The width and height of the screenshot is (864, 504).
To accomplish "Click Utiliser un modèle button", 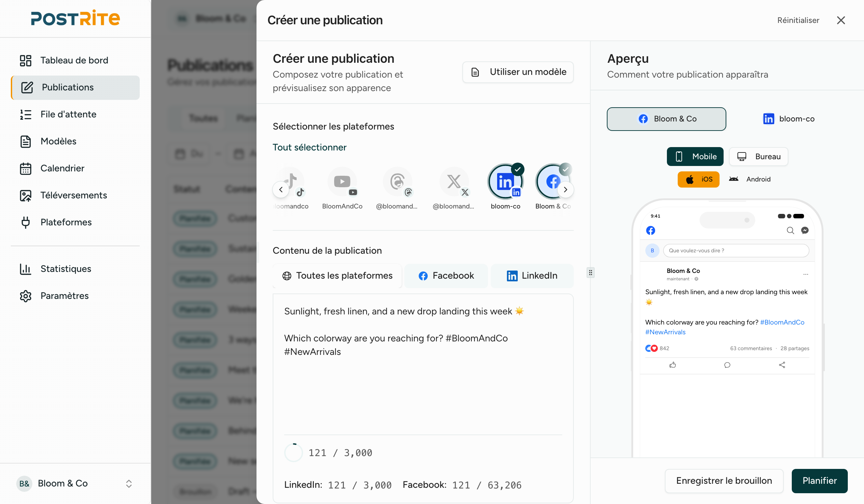I will point(518,72).
